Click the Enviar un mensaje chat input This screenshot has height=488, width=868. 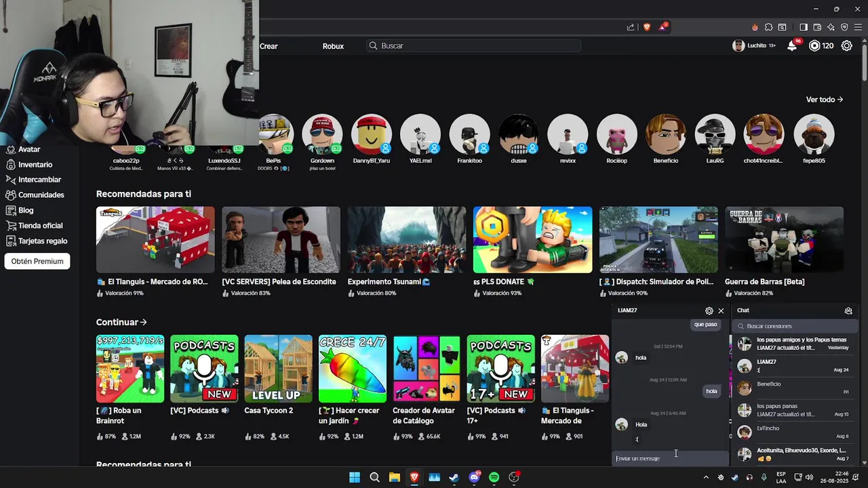point(670,458)
